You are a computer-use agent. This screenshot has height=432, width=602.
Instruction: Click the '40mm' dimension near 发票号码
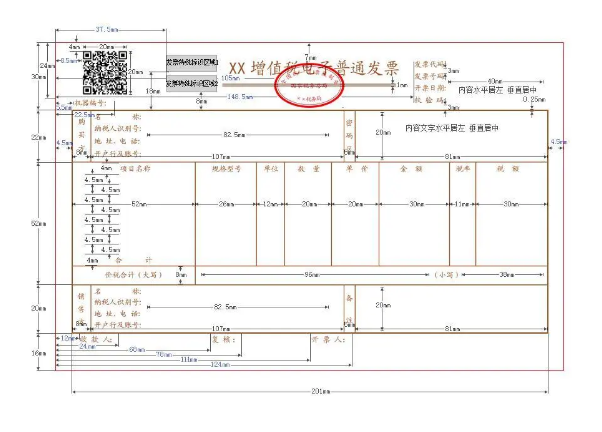495,81
